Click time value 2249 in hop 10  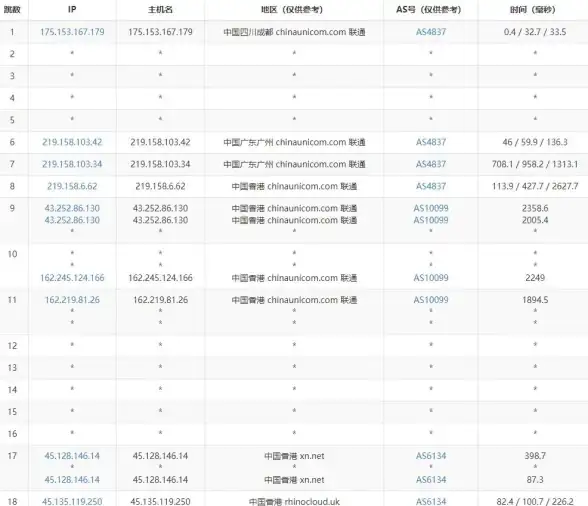(535, 278)
